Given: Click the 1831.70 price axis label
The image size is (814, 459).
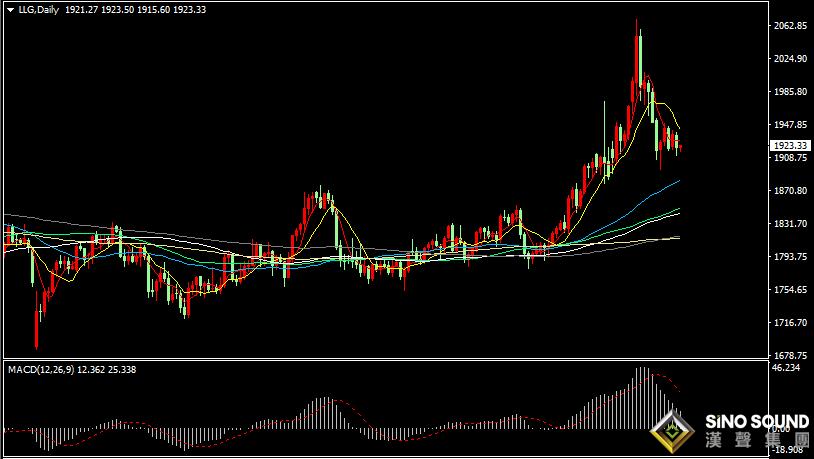Looking at the screenshot, I should click(x=790, y=224).
